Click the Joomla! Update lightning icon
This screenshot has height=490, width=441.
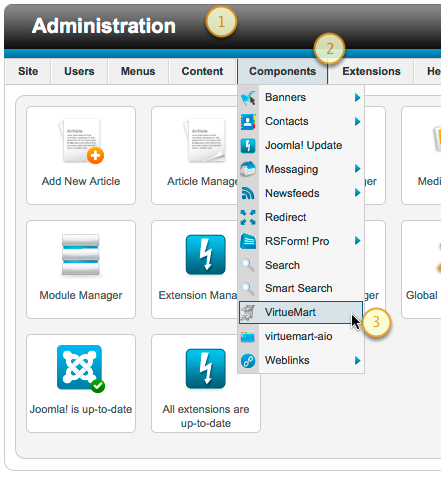click(x=248, y=146)
